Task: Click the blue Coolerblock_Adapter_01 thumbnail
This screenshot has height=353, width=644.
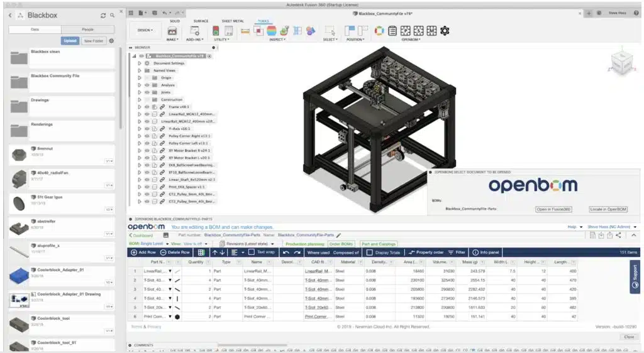Action: point(19,276)
